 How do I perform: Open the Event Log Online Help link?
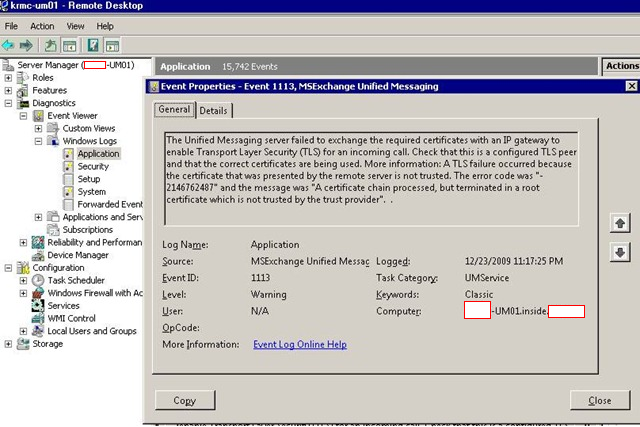point(300,344)
